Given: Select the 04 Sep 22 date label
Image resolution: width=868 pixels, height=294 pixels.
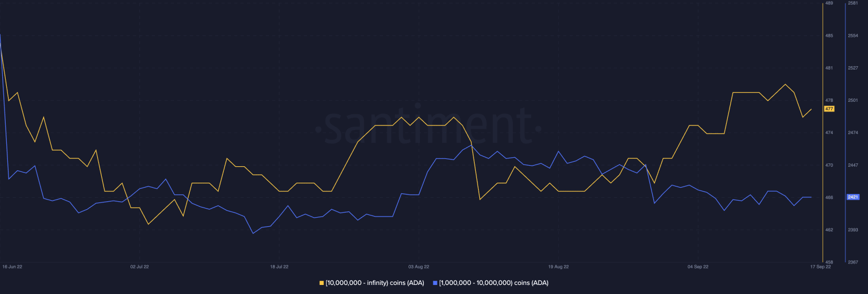Looking at the screenshot, I should [698, 266].
